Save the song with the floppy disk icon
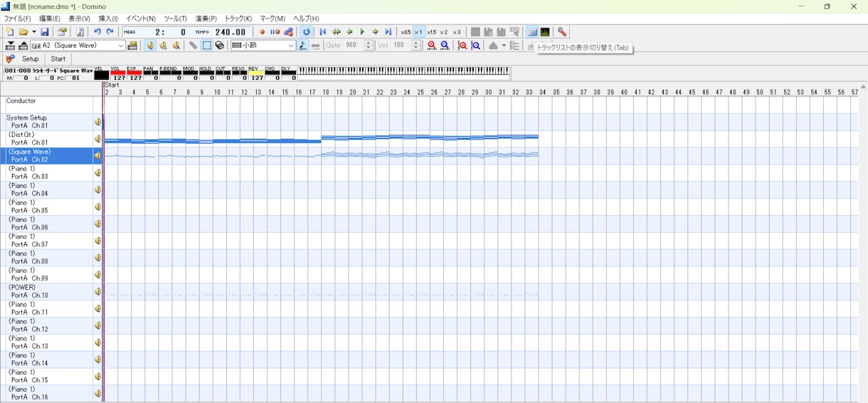Screen dimensions: 868x403 (45, 32)
